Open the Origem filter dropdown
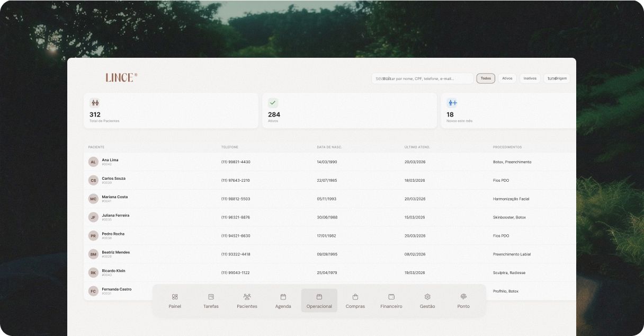 (x=557, y=78)
